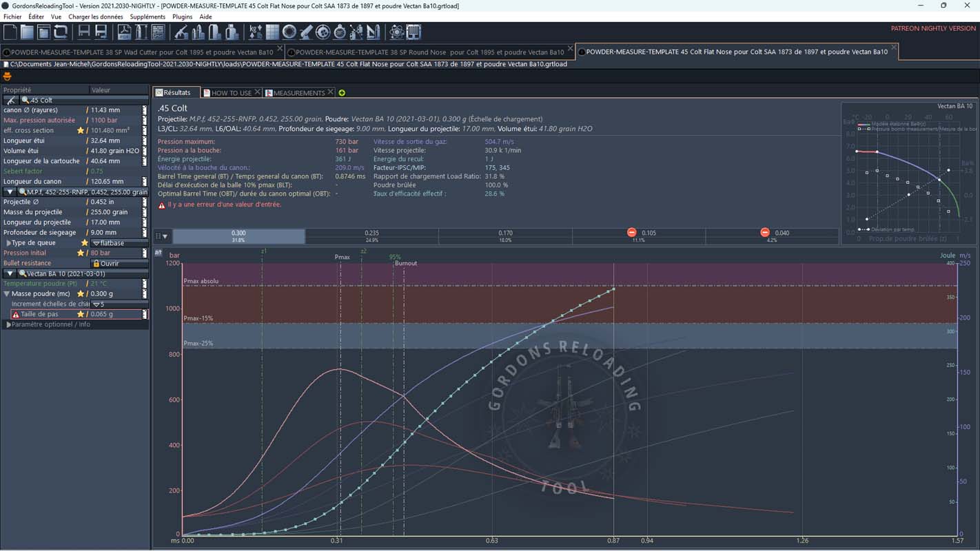The width and height of the screenshot is (980, 551).
Task: Click the atom toolbar icon
Action: coord(396,32)
